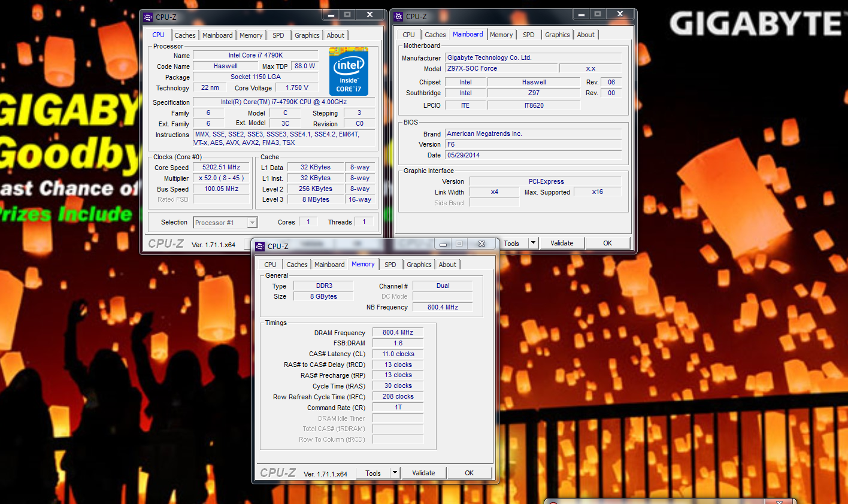Open the About tab in the CPU window
This screenshot has width=848, height=504.
[x=335, y=35]
